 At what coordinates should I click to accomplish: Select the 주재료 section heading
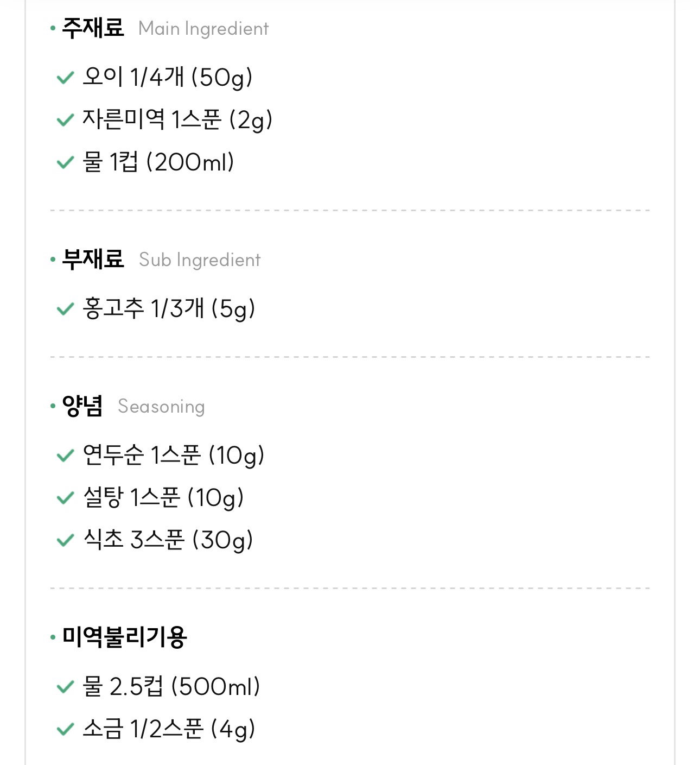coord(93,28)
